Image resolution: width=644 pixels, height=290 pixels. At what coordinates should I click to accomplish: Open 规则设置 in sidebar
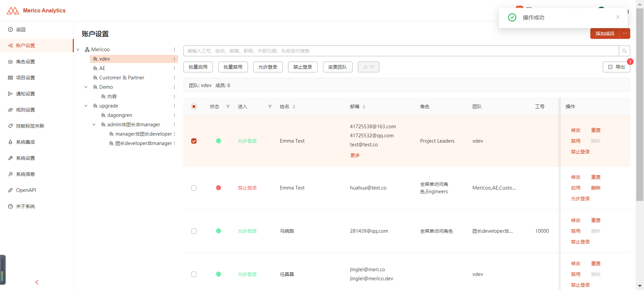click(x=37, y=110)
